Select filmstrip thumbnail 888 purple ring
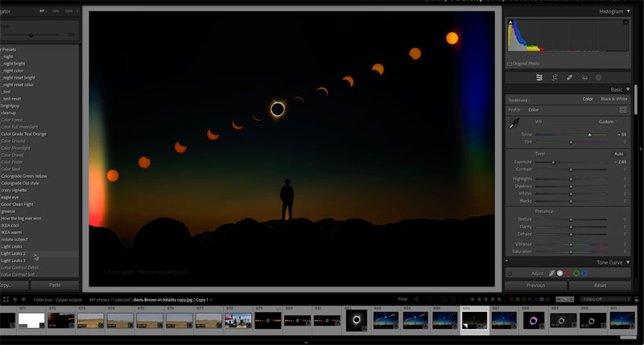 pyautogui.click(x=533, y=320)
